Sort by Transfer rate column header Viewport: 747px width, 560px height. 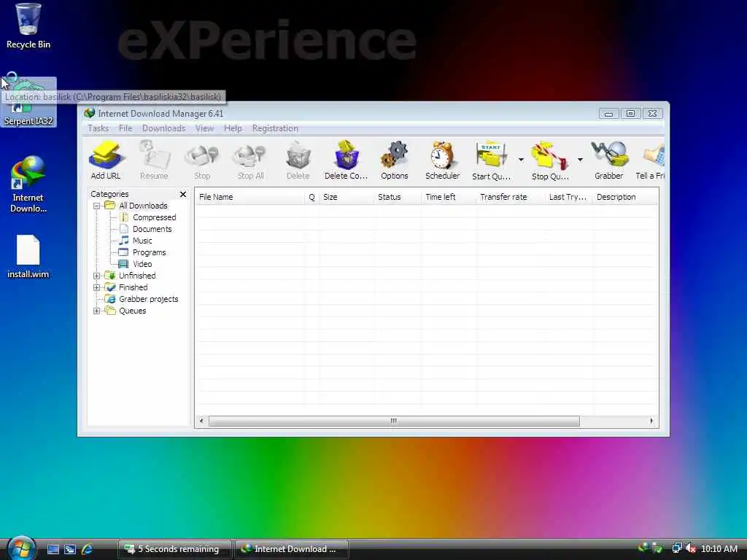point(511,197)
